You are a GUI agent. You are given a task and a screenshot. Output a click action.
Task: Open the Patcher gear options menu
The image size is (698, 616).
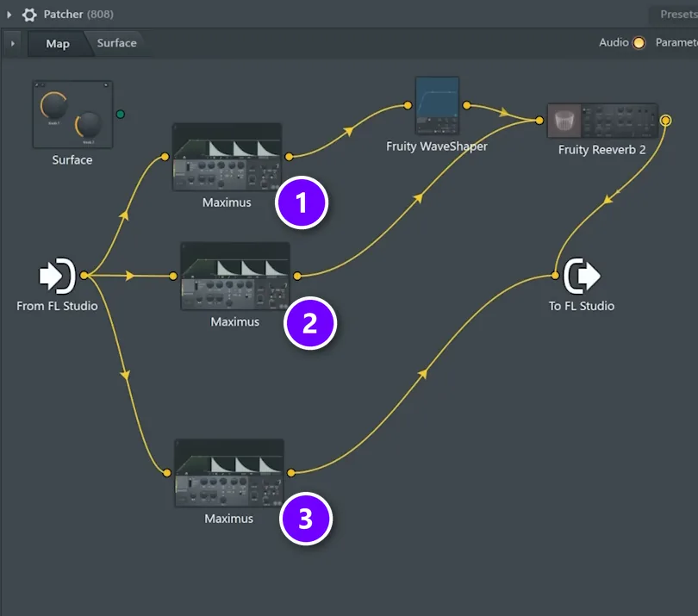29,15
